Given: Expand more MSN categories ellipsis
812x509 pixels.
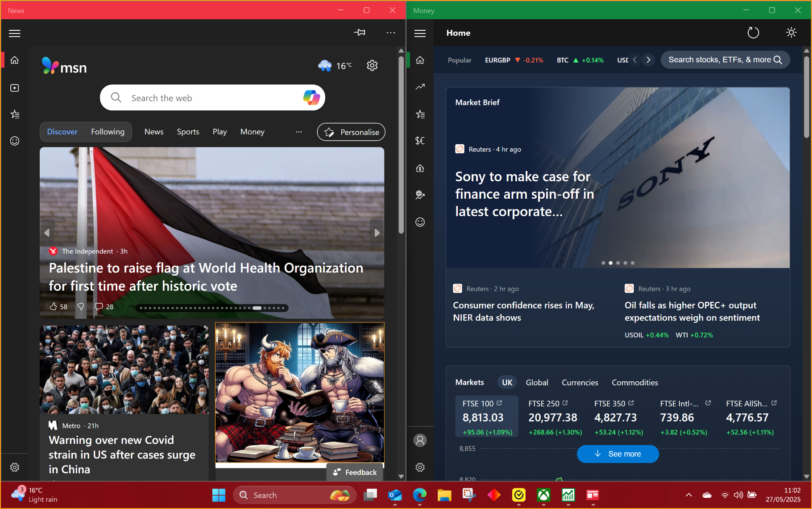Looking at the screenshot, I should (x=299, y=132).
